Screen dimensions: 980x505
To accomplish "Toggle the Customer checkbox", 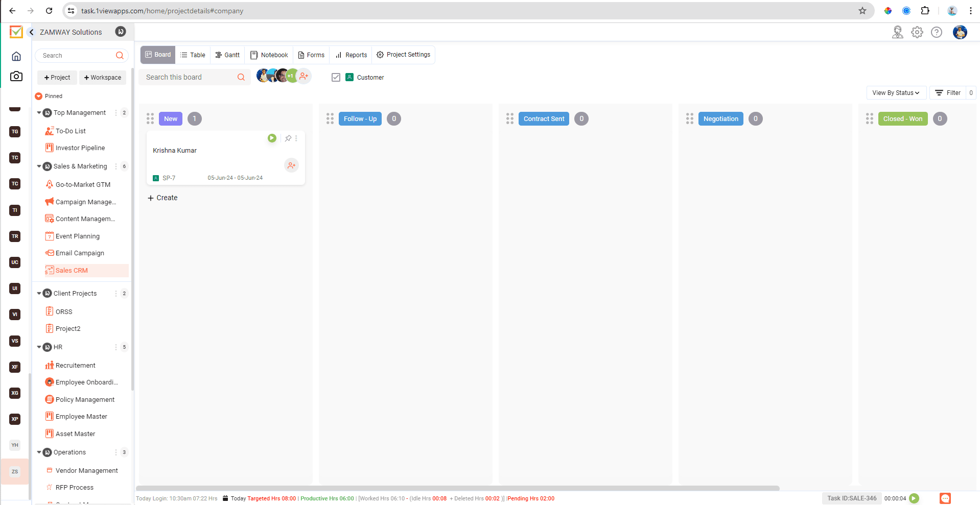I will [x=336, y=78].
